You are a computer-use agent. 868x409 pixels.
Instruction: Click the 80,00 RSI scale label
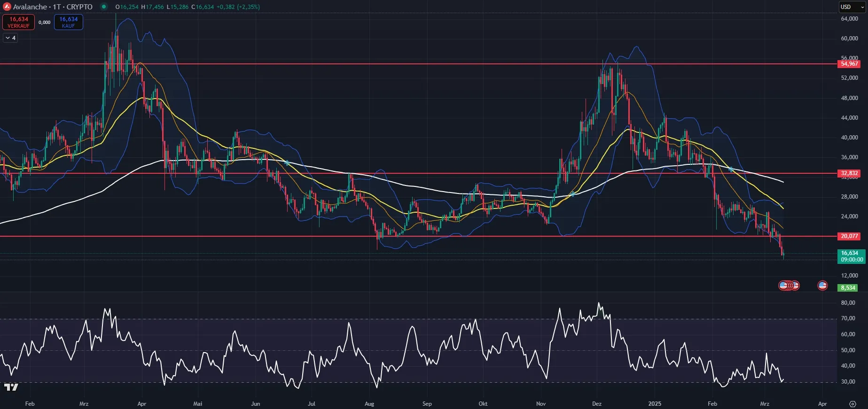click(x=848, y=303)
